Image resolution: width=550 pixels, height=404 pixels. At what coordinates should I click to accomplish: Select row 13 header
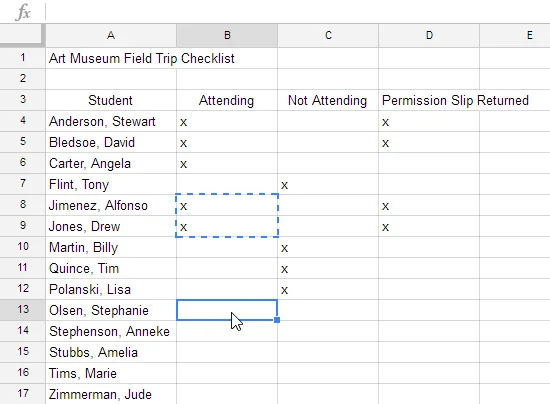pos(23,310)
